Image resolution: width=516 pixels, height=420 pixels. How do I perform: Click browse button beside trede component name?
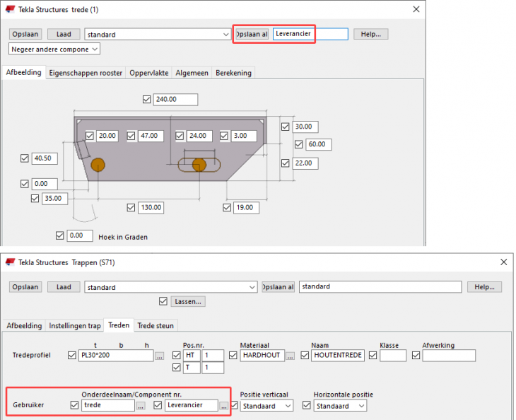pyautogui.click(x=141, y=406)
